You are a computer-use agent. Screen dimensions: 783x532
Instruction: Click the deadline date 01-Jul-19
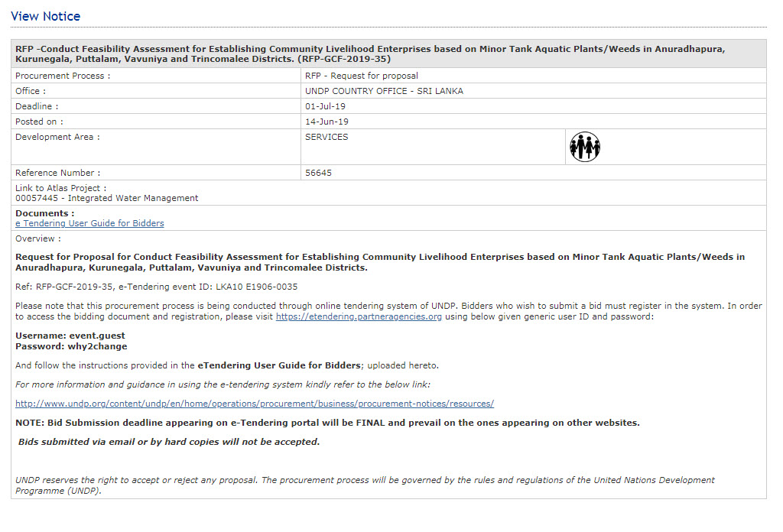coord(325,106)
